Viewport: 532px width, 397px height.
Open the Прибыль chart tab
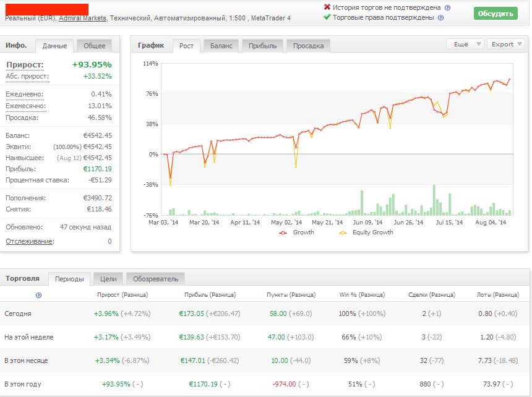click(263, 45)
